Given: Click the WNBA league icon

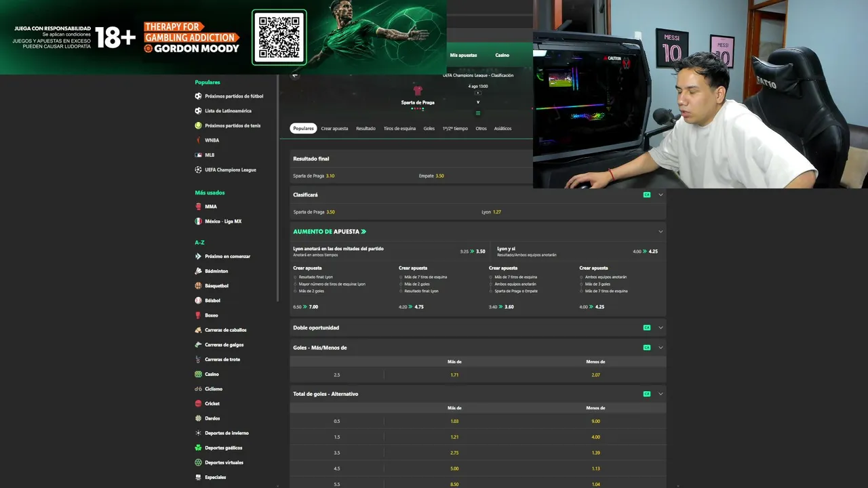Looking at the screenshot, I should click(x=198, y=140).
